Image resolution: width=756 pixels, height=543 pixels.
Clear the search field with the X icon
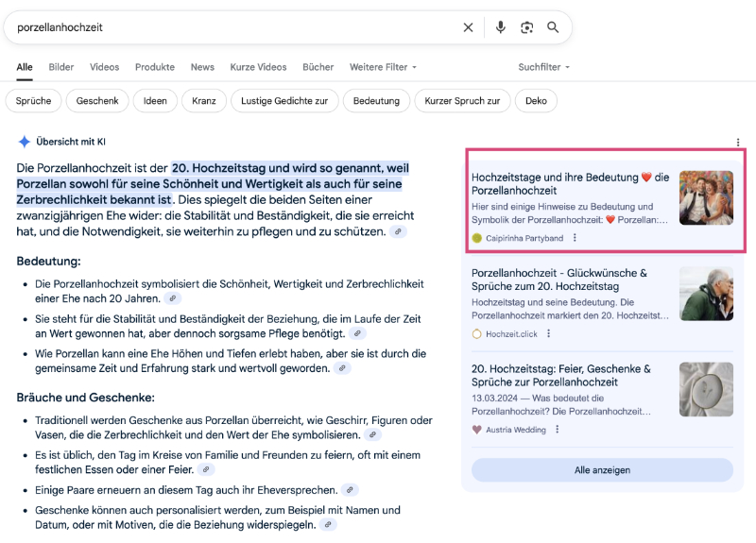468,27
